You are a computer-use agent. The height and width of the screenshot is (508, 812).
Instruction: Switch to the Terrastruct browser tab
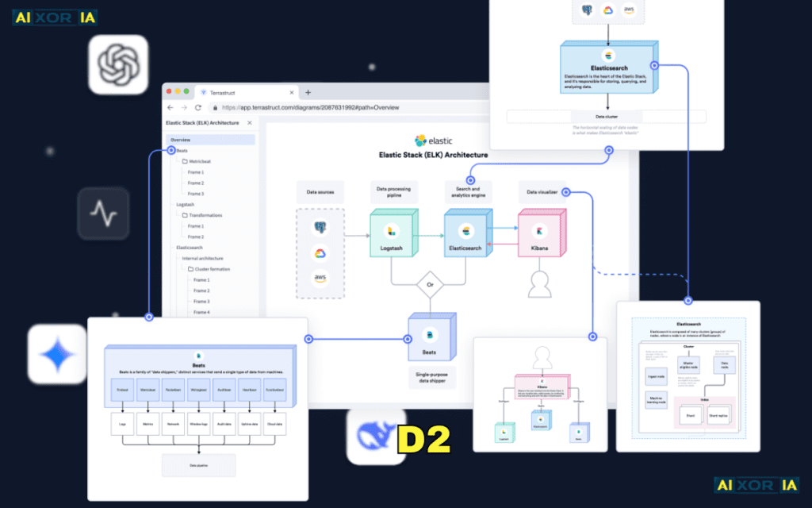[x=238, y=92]
